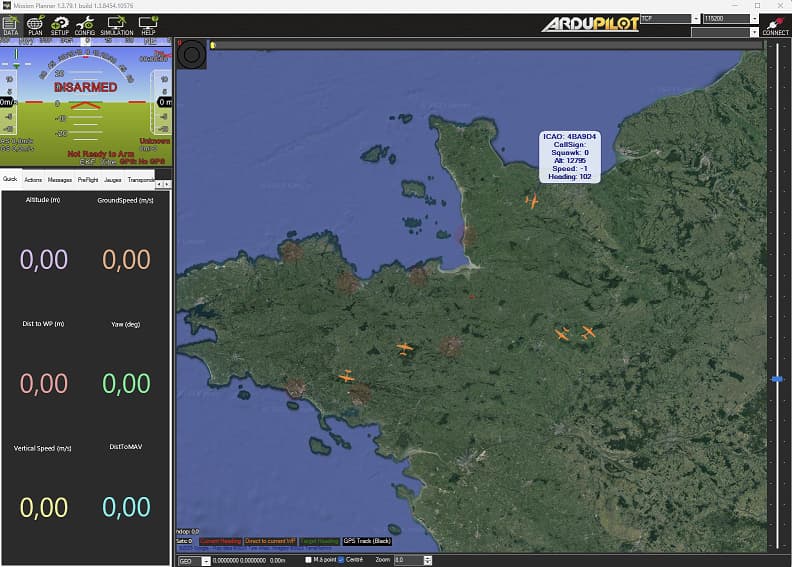Click the Sats: 0 map readout
The width and height of the screenshot is (792, 567).
click(185, 541)
